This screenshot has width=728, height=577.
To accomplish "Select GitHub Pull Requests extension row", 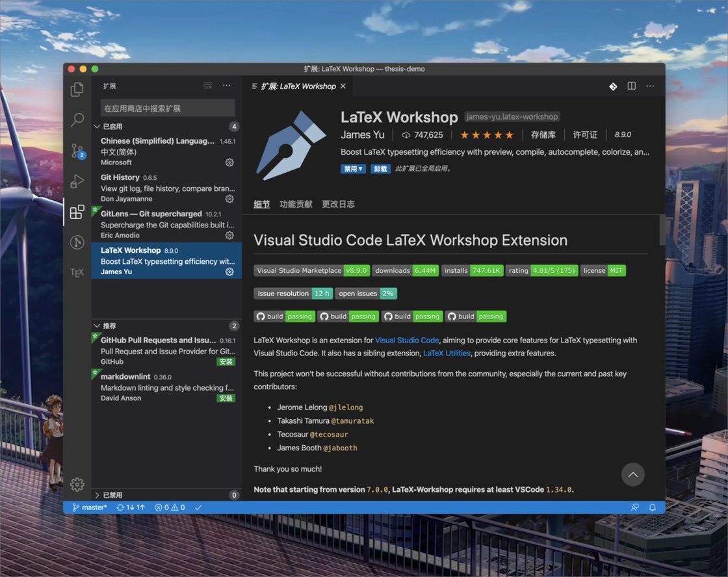I will point(166,350).
